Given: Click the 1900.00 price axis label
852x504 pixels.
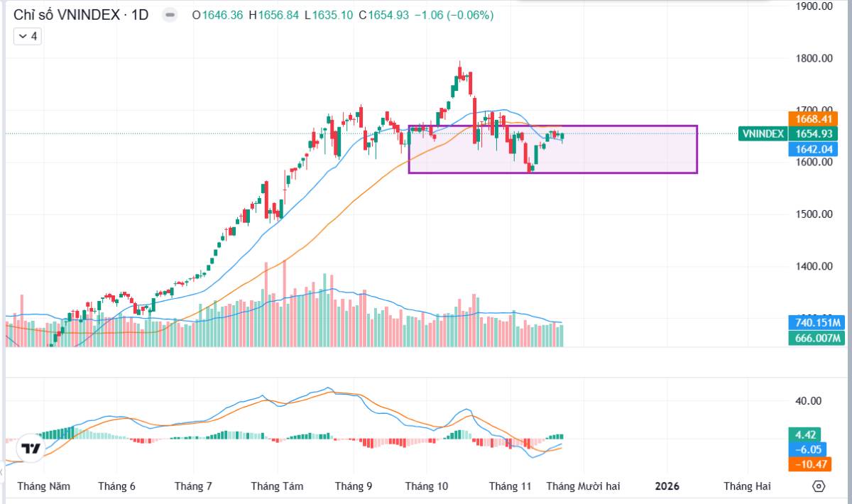Looking at the screenshot, I should (814, 6).
